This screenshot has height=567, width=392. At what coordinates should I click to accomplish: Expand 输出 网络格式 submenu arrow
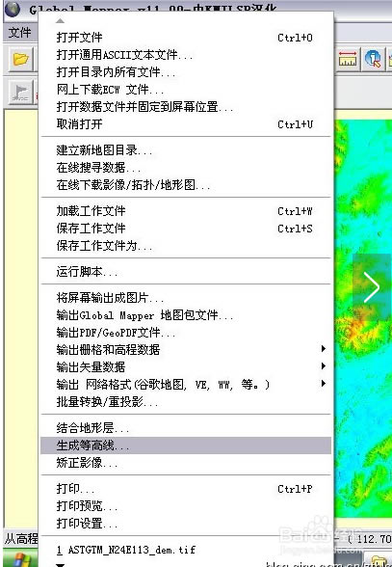click(324, 384)
